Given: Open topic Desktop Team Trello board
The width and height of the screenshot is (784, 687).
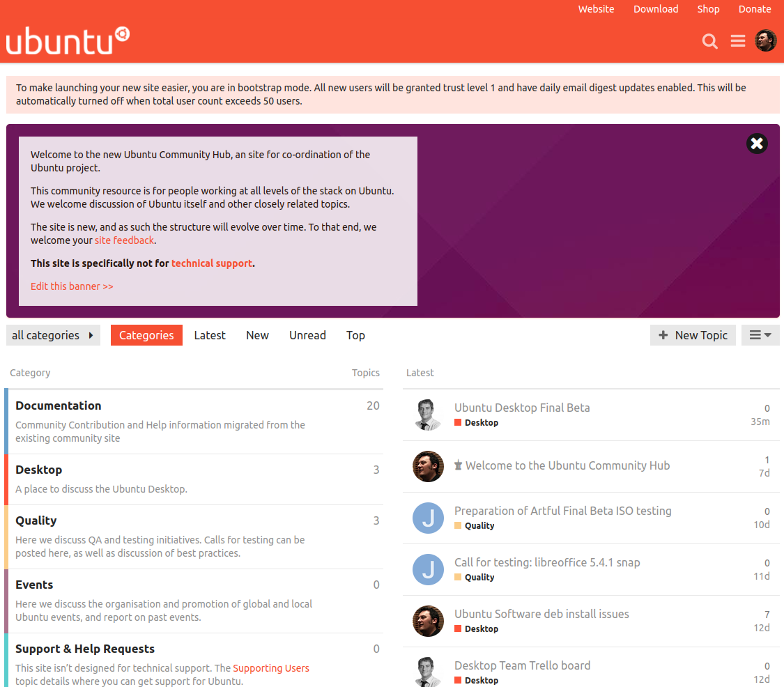Looking at the screenshot, I should click(522, 665).
